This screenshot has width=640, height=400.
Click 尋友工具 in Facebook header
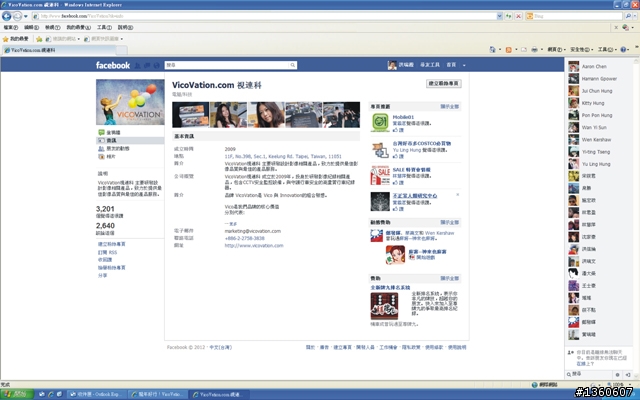(430, 65)
